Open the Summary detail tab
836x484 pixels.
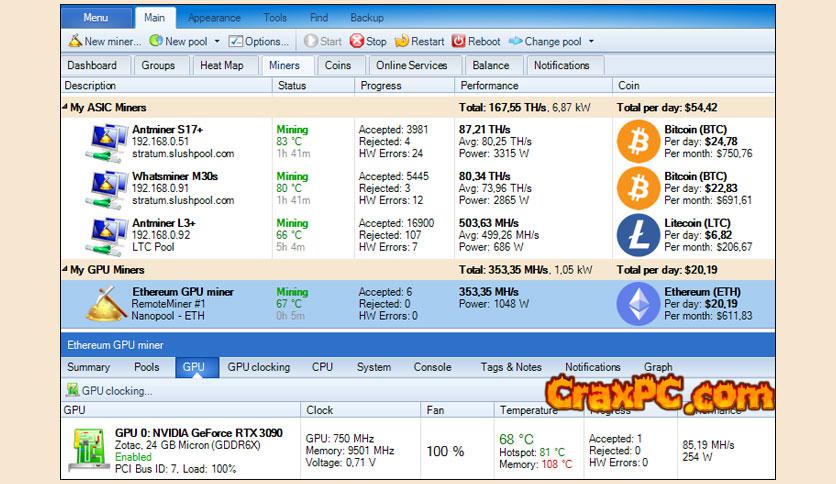click(x=89, y=367)
